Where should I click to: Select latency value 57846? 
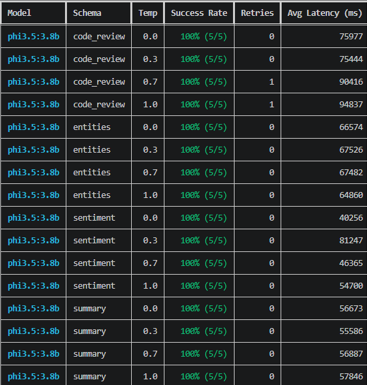click(x=351, y=376)
